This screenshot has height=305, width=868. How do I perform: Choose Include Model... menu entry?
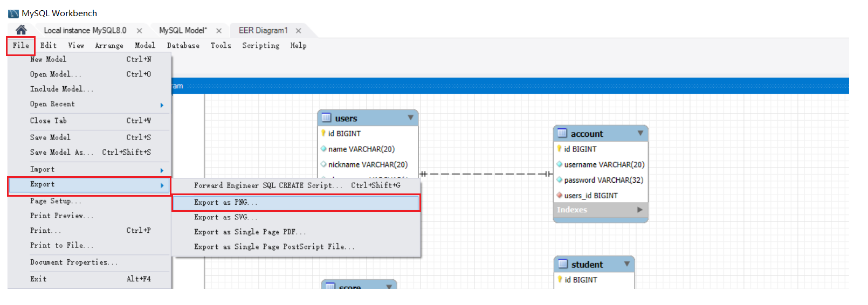pos(90,89)
